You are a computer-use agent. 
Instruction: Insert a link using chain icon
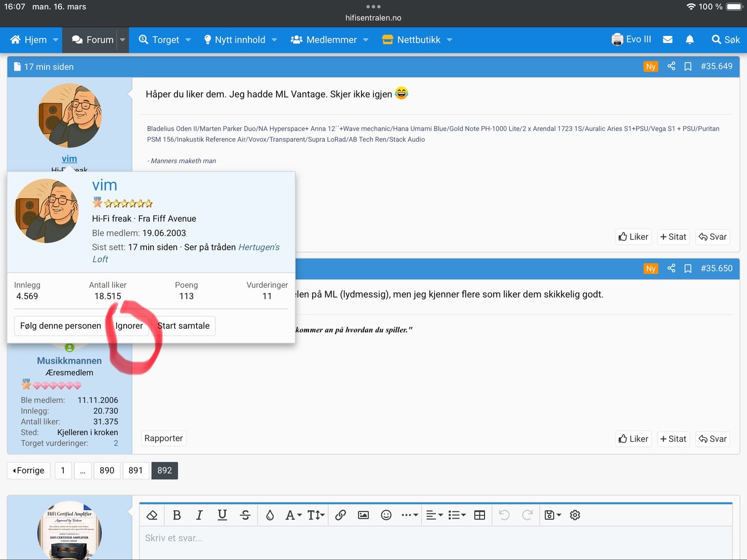coord(340,515)
